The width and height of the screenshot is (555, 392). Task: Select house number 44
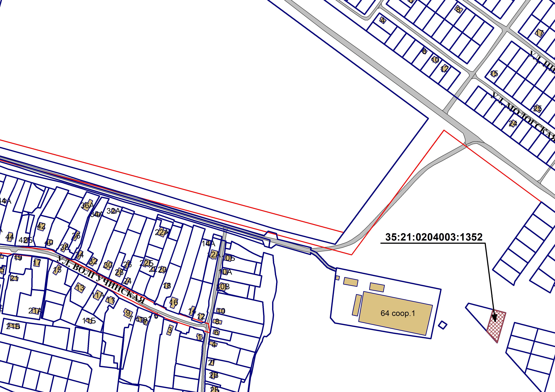pos(10,237)
